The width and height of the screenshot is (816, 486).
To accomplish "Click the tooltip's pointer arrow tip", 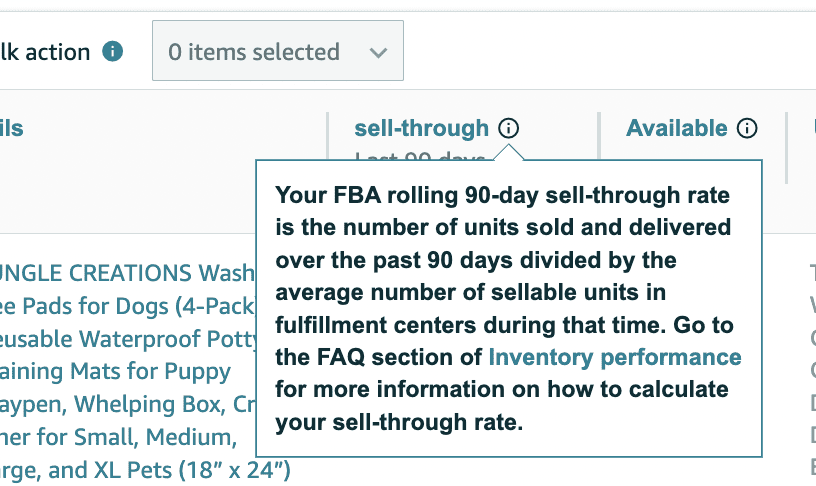I will pos(509,148).
